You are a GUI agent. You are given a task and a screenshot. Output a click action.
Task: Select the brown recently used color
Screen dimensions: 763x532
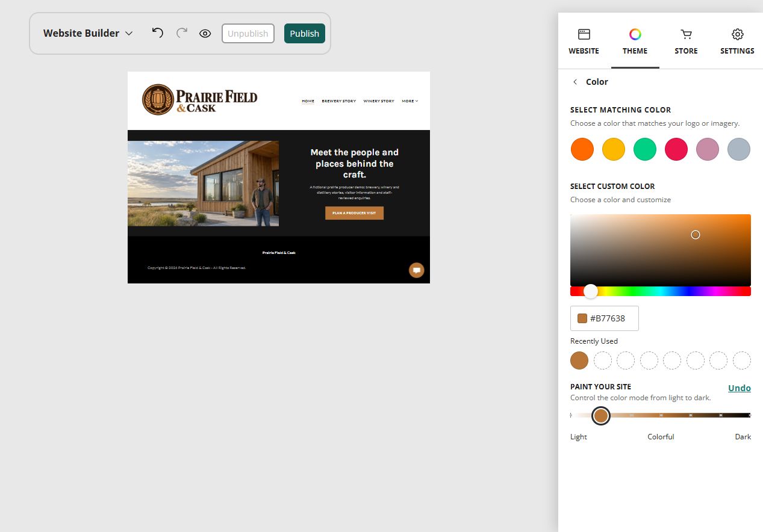(579, 360)
